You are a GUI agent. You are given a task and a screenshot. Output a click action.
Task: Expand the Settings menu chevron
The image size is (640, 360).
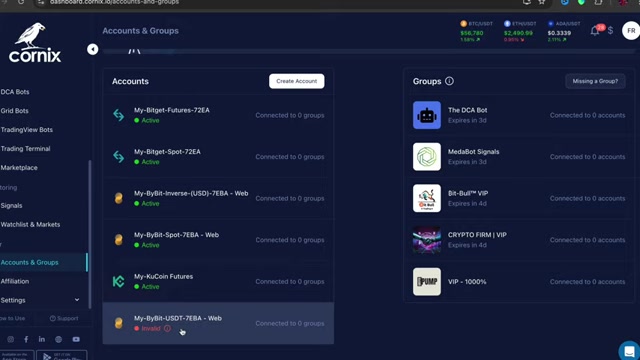[x=77, y=300]
